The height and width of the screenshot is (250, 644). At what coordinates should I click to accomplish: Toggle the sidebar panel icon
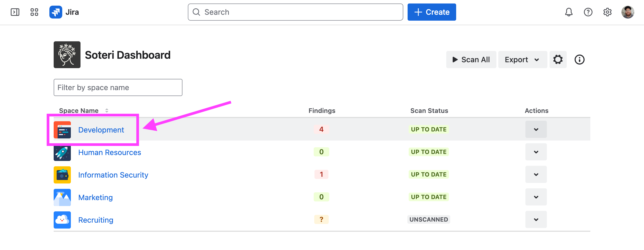(x=15, y=12)
